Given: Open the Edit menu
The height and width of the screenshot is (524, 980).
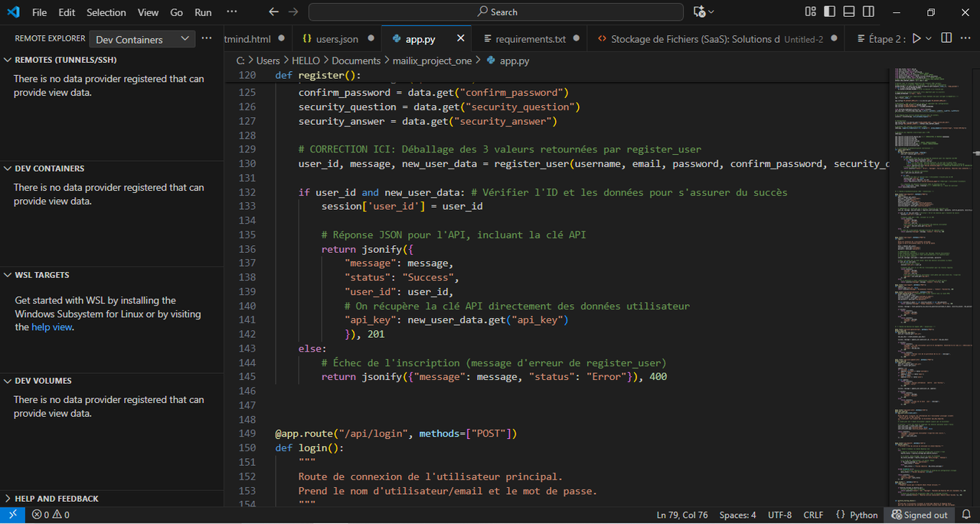Looking at the screenshot, I should [x=67, y=12].
